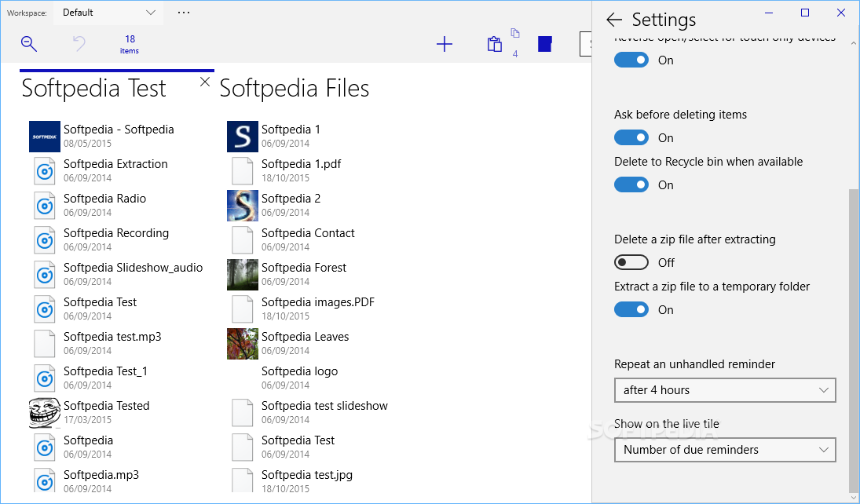The width and height of the screenshot is (860, 504).
Task: Expand the Repeat an unhandled reminder dropdown
Action: click(x=725, y=390)
